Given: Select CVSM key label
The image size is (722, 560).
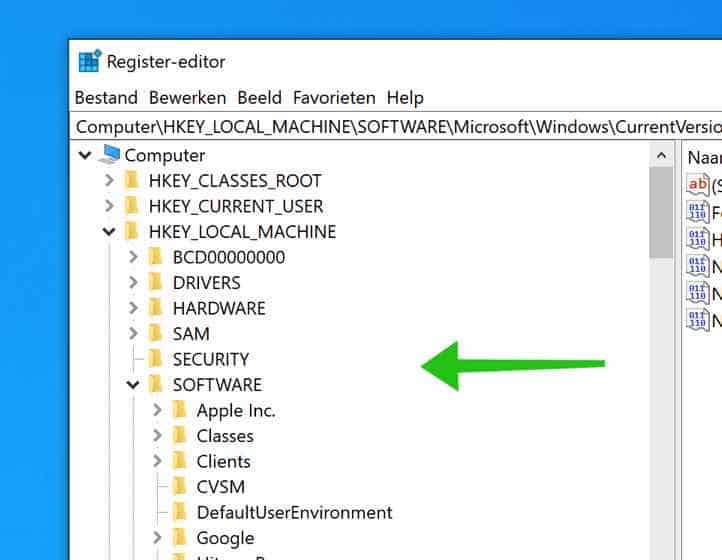Looking at the screenshot, I should (x=221, y=487).
